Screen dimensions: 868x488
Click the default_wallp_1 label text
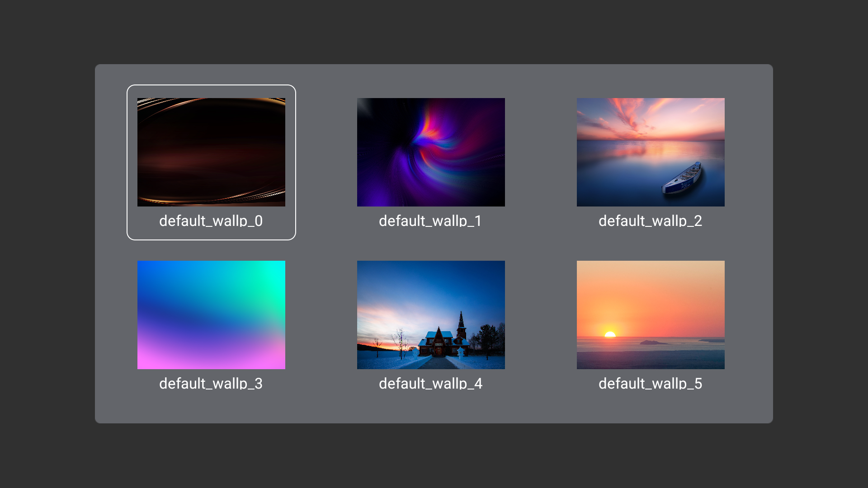click(430, 221)
